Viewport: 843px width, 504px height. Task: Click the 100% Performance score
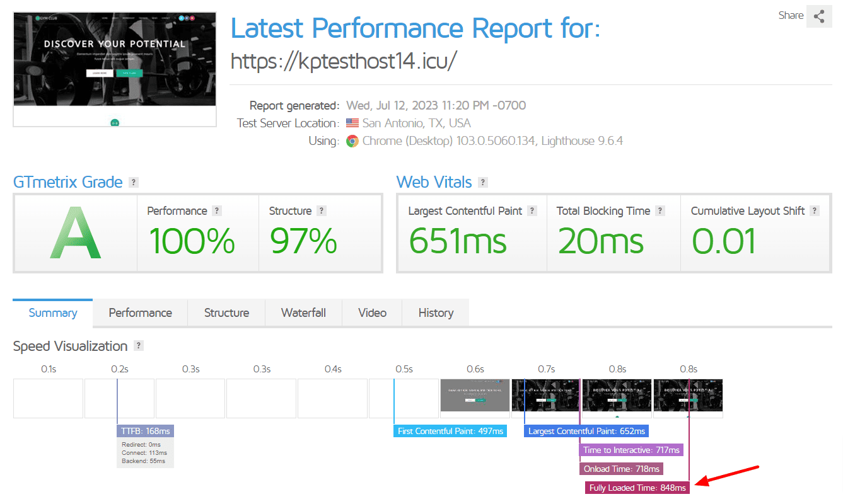(x=191, y=241)
